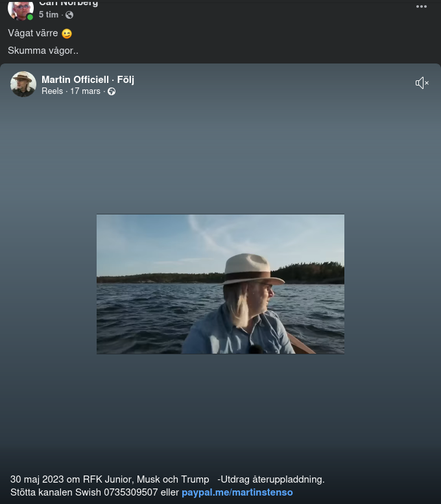Open the Martin Officiell page name link
The height and width of the screenshot is (504, 441).
pyautogui.click(x=75, y=80)
